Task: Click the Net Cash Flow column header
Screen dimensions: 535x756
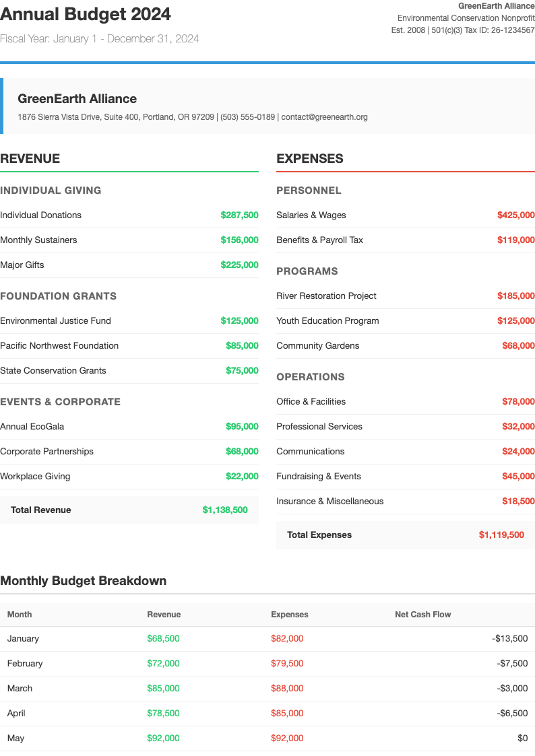Action: point(423,615)
